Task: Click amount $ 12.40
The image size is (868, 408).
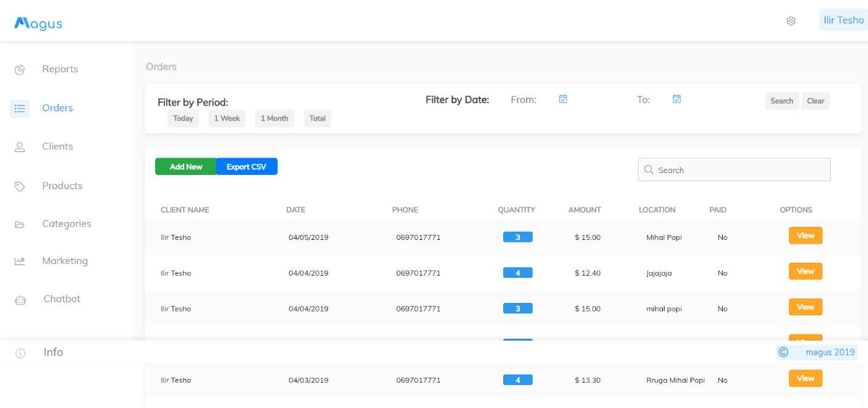Action: (x=587, y=273)
